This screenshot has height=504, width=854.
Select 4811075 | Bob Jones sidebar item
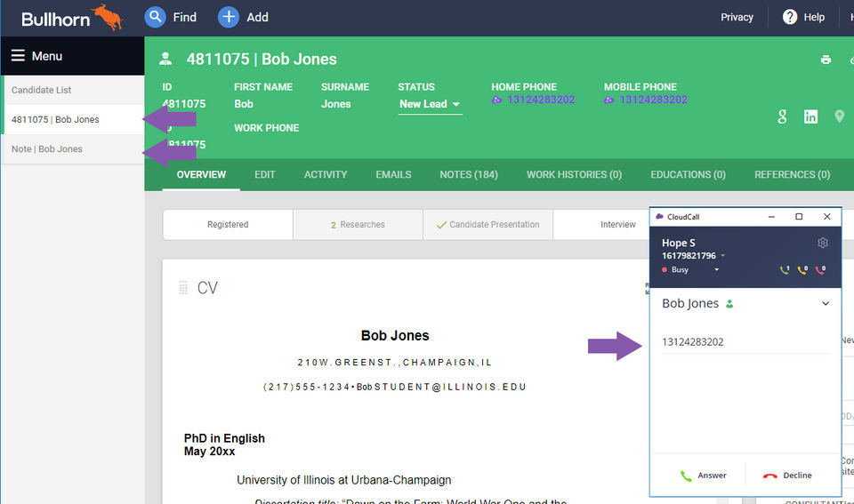pyautogui.click(x=73, y=119)
